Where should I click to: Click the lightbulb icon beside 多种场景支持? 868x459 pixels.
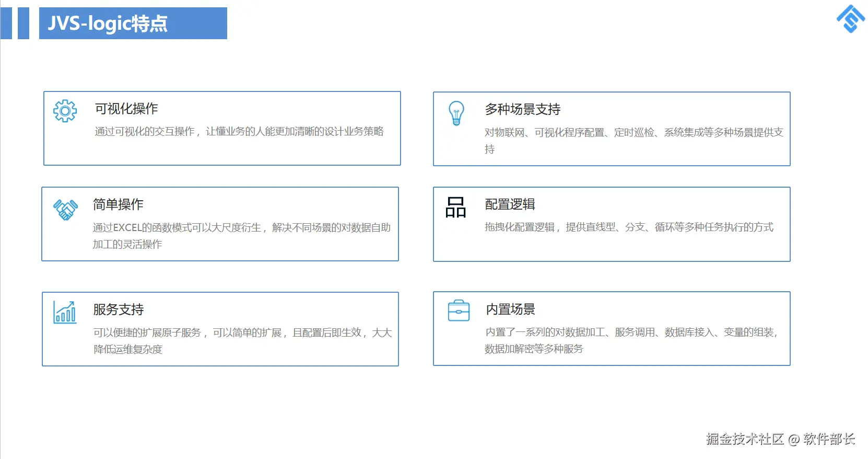point(456,113)
